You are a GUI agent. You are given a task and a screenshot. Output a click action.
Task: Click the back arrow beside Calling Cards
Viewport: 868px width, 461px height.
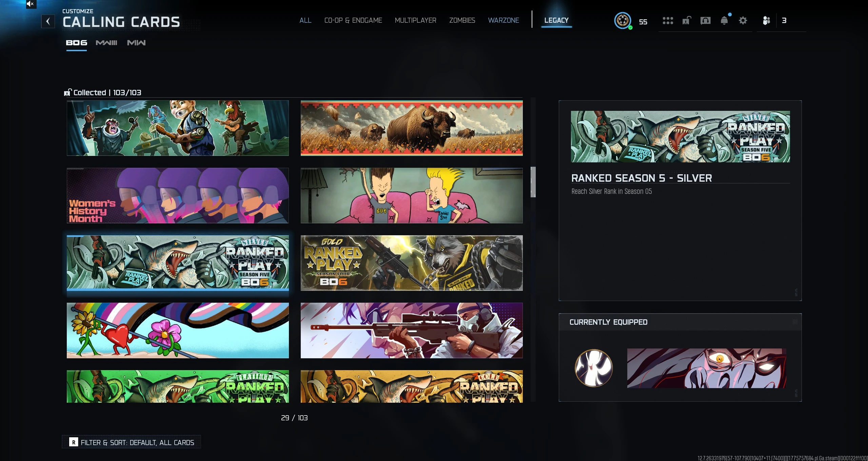(x=48, y=22)
